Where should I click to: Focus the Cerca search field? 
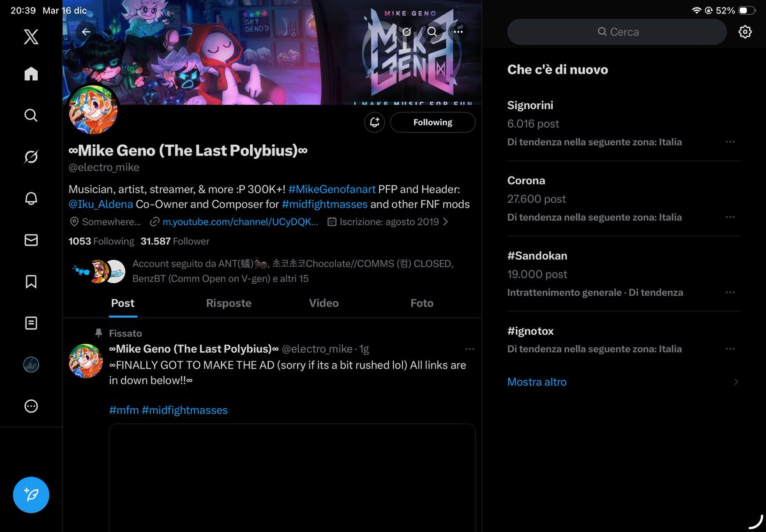point(617,32)
